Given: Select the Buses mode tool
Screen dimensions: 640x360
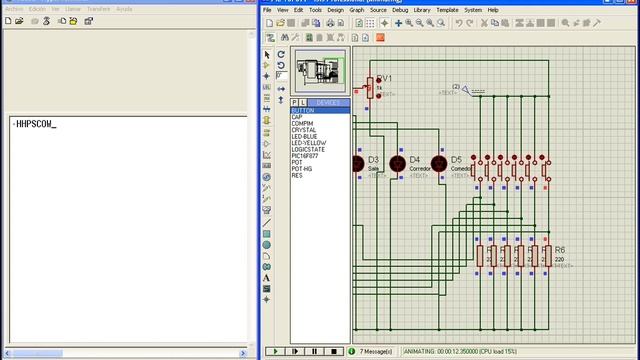Looking at the screenshot, I should pos(267,109).
